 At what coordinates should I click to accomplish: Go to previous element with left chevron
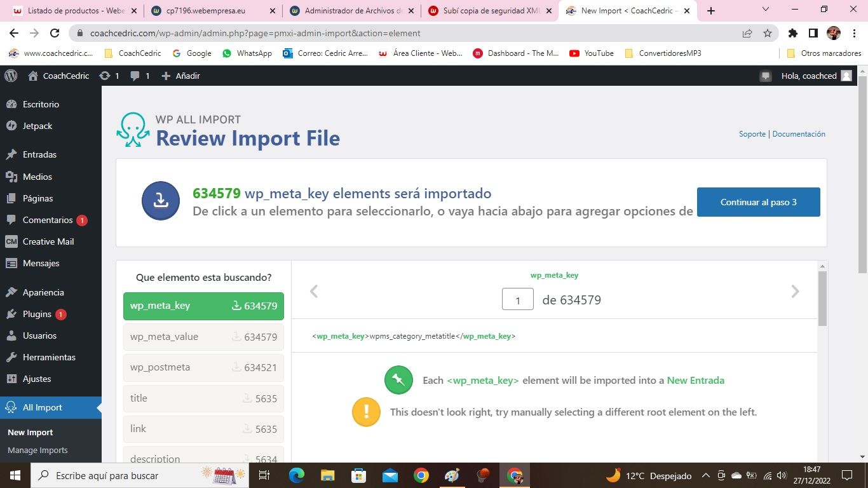click(313, 291)
